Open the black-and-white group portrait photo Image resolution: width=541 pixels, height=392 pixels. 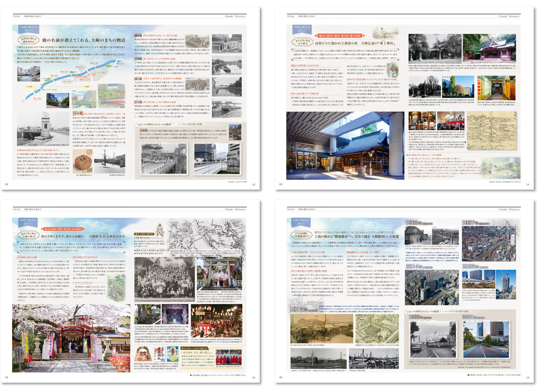click(165, 280)
